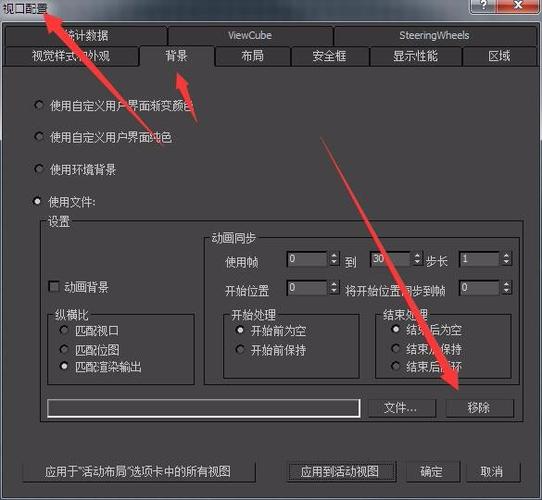The image size is (542, 500).
Task: Open the ViewCube tab
Action: (250, 36)
